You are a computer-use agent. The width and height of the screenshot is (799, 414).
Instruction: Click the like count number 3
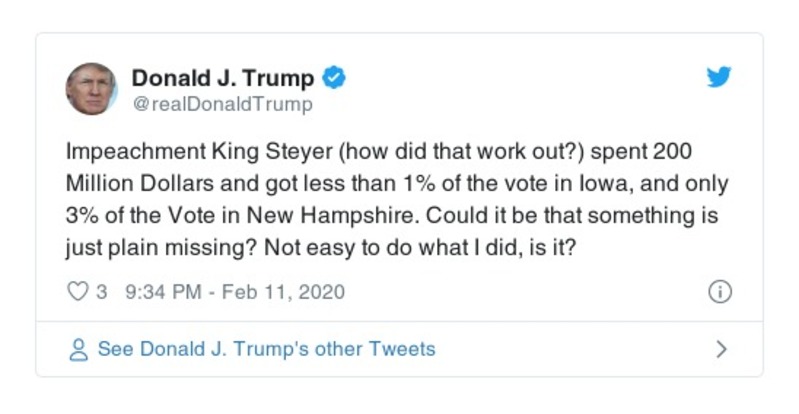[102, 292]
